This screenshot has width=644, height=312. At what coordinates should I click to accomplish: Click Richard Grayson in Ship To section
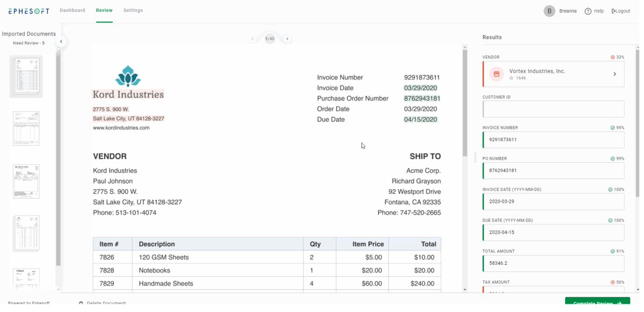[x=416, y=181]
